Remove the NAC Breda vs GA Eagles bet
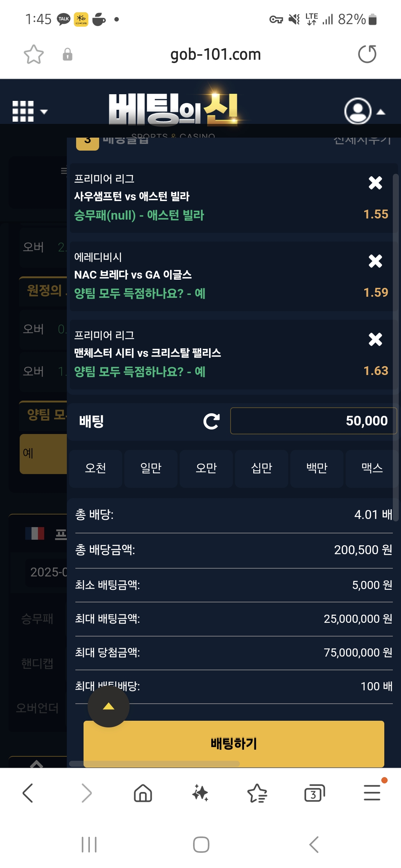The image size is (401, 868). [375, 261]
